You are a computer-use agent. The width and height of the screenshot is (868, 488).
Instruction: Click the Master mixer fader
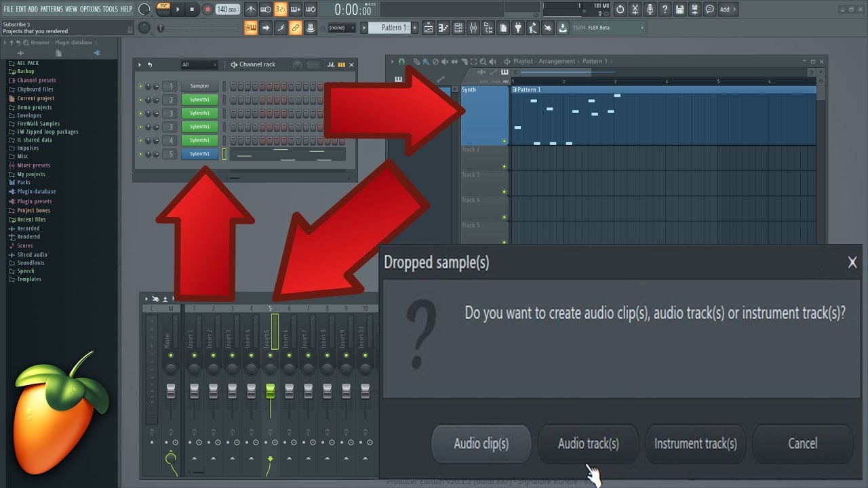171,390
